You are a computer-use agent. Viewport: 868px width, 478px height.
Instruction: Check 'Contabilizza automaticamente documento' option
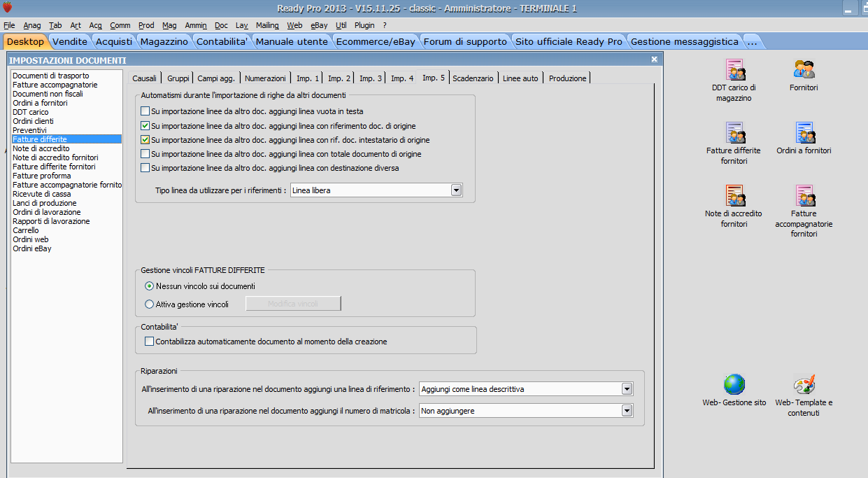click(x=149, y=342)
